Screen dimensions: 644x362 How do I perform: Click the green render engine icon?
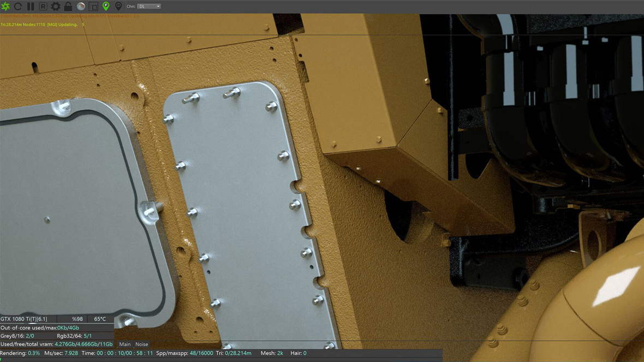5,7
